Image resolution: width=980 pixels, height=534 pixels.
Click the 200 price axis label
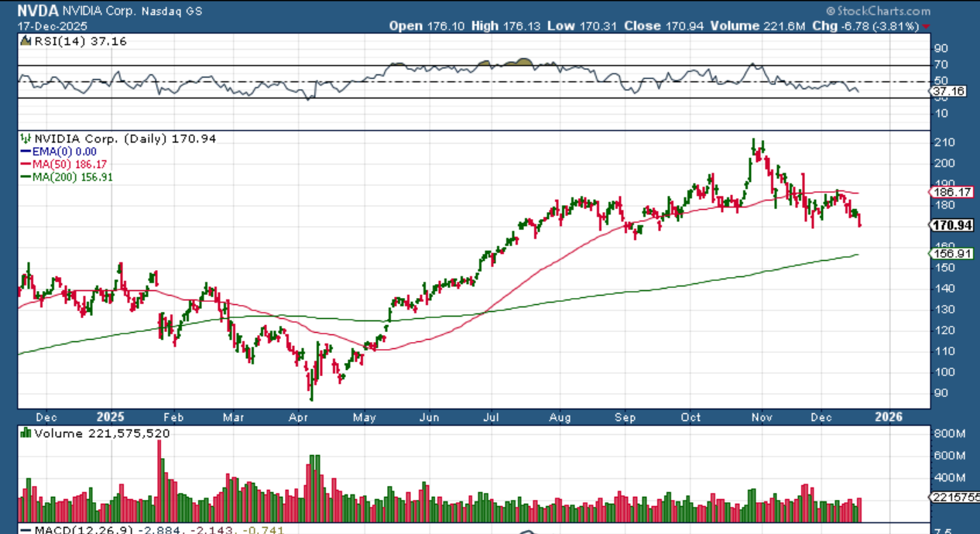point(943,163)
